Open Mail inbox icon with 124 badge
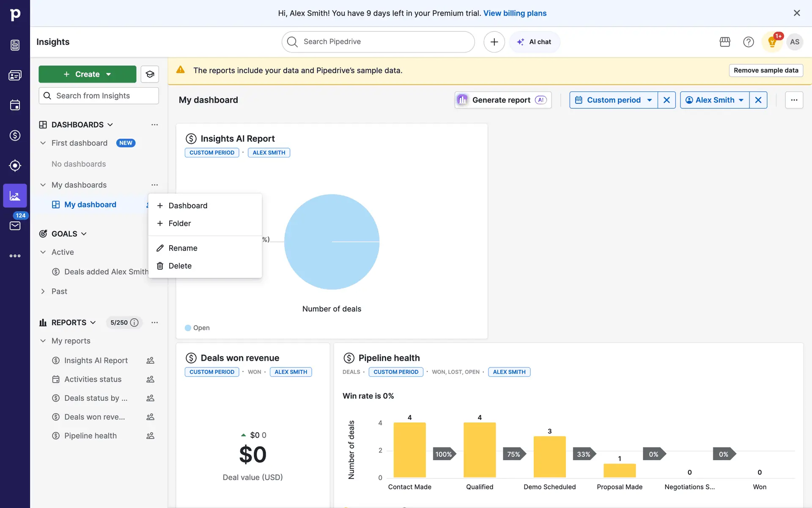This screenshot has width=812, height=508. 15,226
